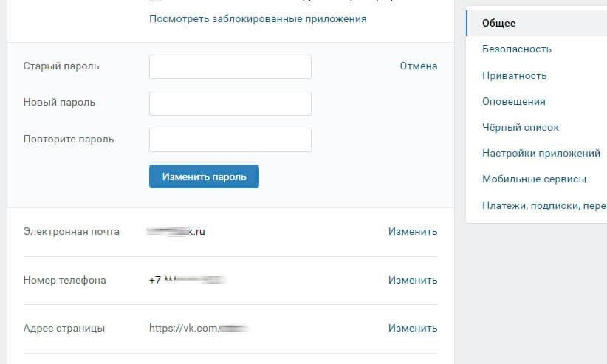Click the Изменить пароль button
Image resolution: width=607 pixels, height=364 pixels.
point(204,176)
